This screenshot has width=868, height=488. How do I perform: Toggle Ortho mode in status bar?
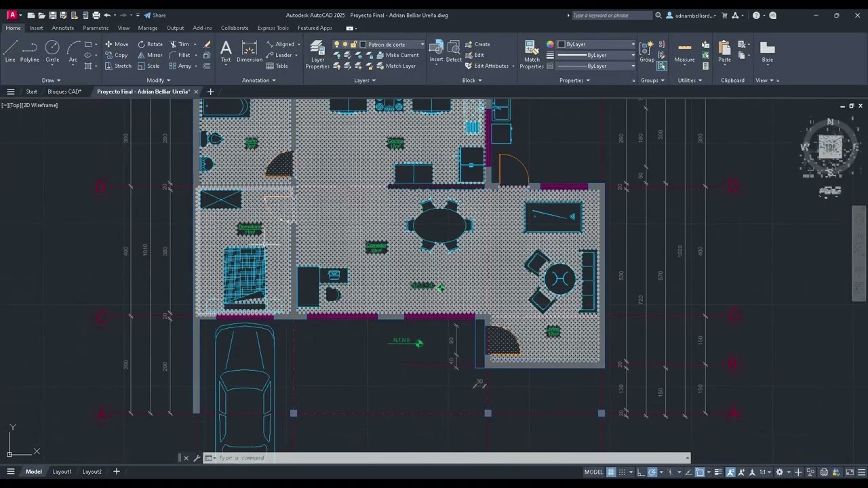point(641,472)
